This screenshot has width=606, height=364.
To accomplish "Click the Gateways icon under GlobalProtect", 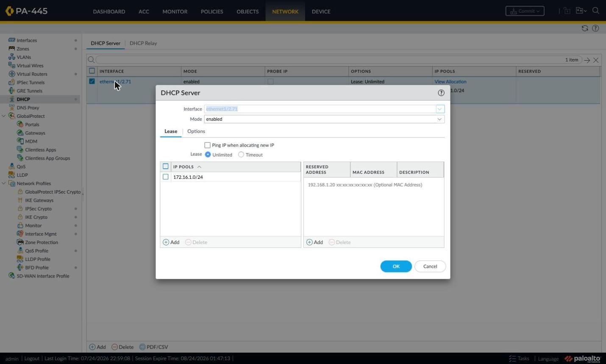I will [20, 133].
